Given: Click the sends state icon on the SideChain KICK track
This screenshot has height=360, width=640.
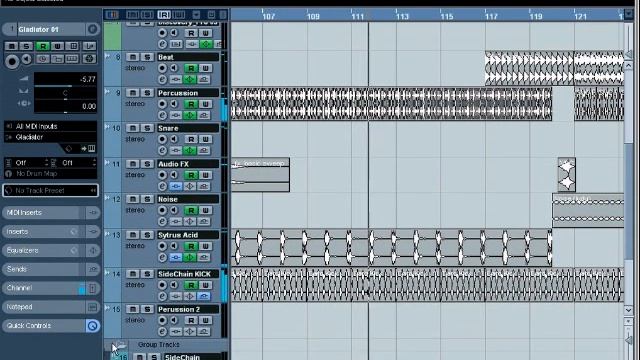Looking at the screenshot, I should 204,296.
